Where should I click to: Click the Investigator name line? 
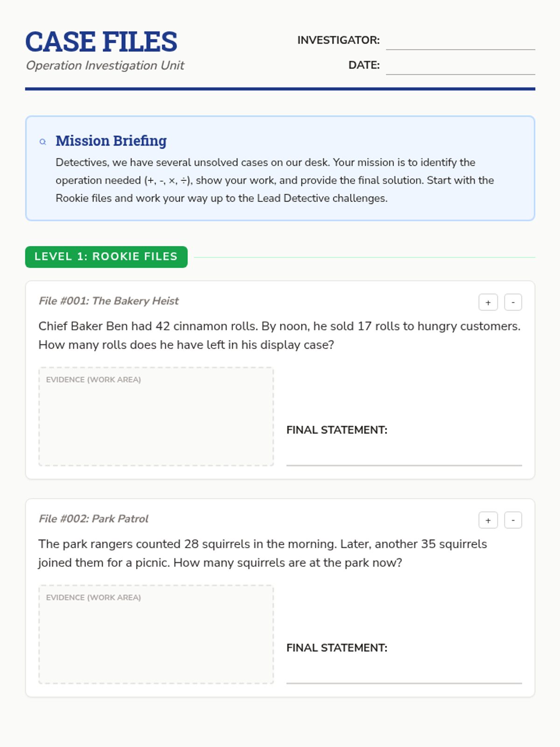click(460, 42)
